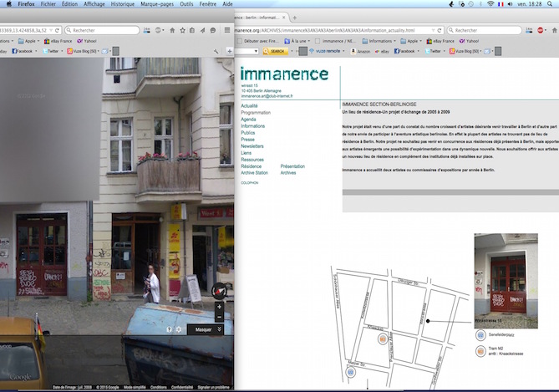Click the red ABP icon in right toolbar
The height and width of the screenshot is (392, 559).
coord(541,30)
